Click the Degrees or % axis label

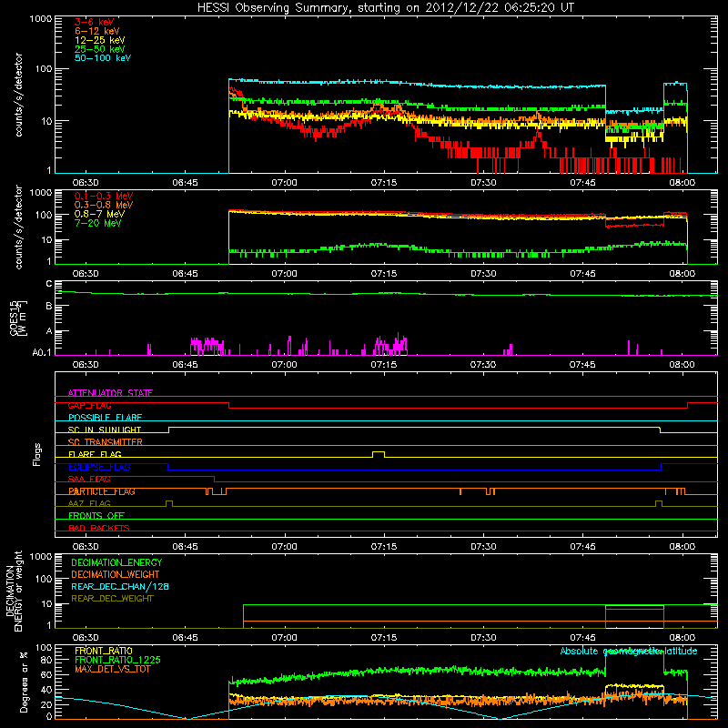24,682
